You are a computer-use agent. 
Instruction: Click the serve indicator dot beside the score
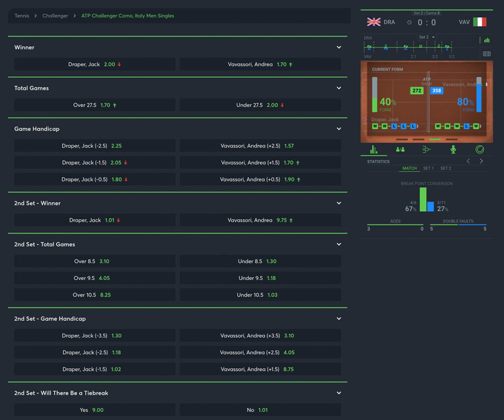(x=409, y=23)
